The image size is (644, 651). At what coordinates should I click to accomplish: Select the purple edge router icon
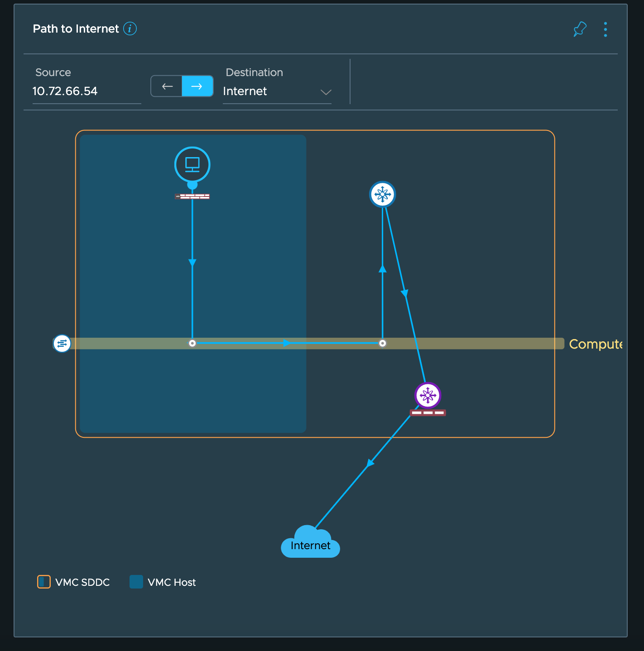pyautogui.click(x=428, y=395)
